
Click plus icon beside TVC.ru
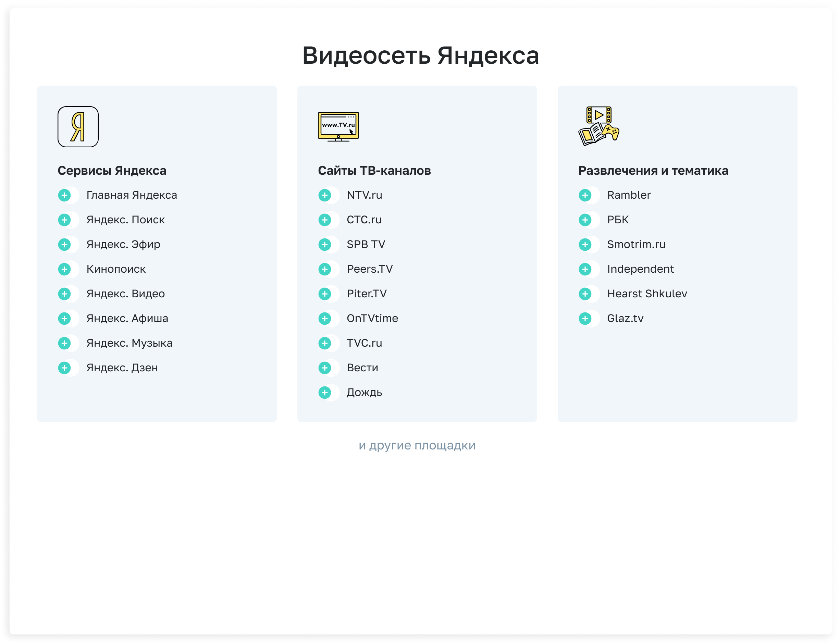click(x=325, y=343)
